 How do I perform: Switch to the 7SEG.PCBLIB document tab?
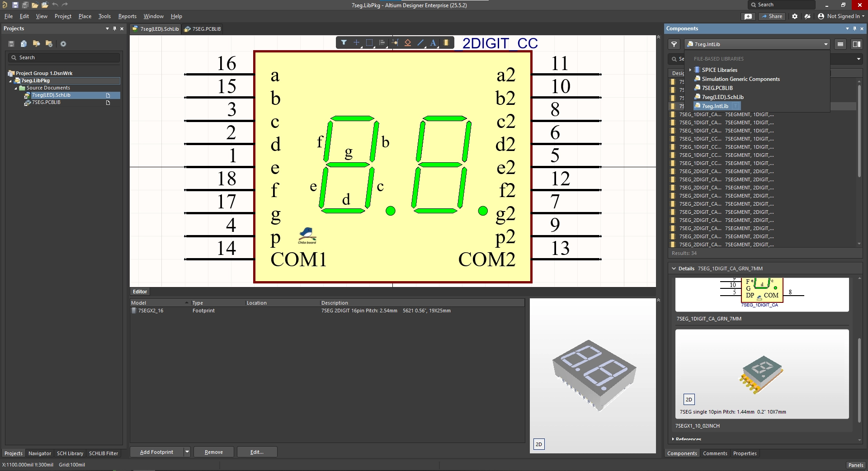(x=203, y=29)
